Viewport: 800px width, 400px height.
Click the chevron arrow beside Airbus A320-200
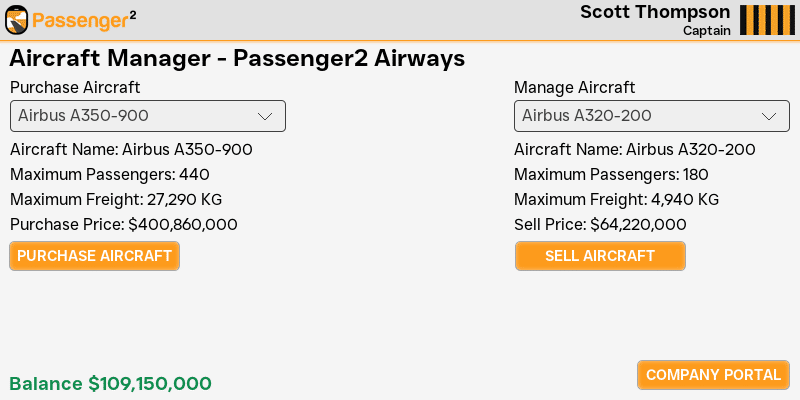point(769,116)
